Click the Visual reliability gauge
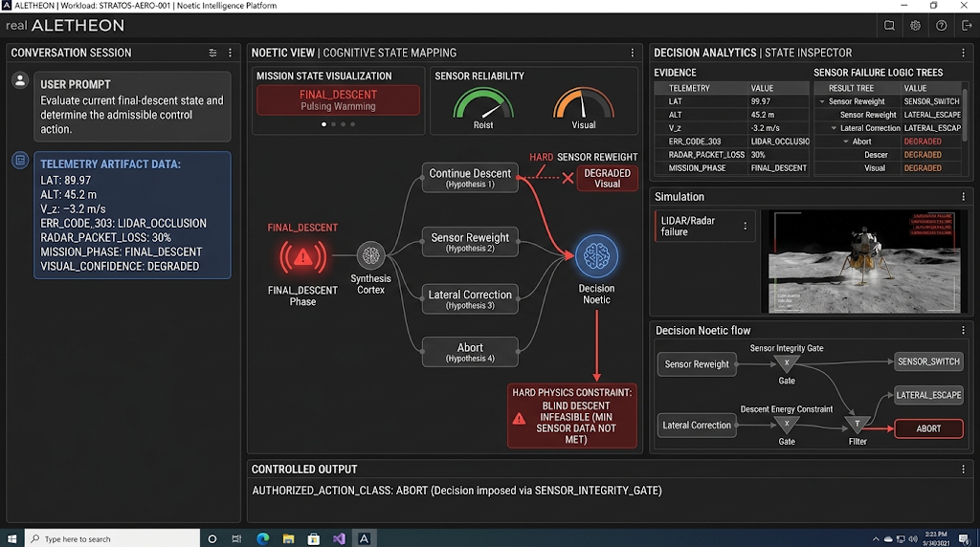980x547 pixels. pos(584,103)
